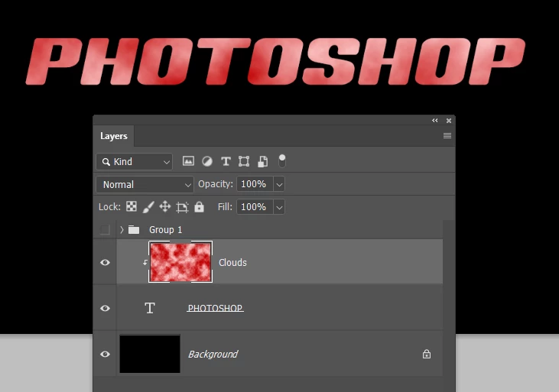Click Background layer lock icon

tap(427, 354)
